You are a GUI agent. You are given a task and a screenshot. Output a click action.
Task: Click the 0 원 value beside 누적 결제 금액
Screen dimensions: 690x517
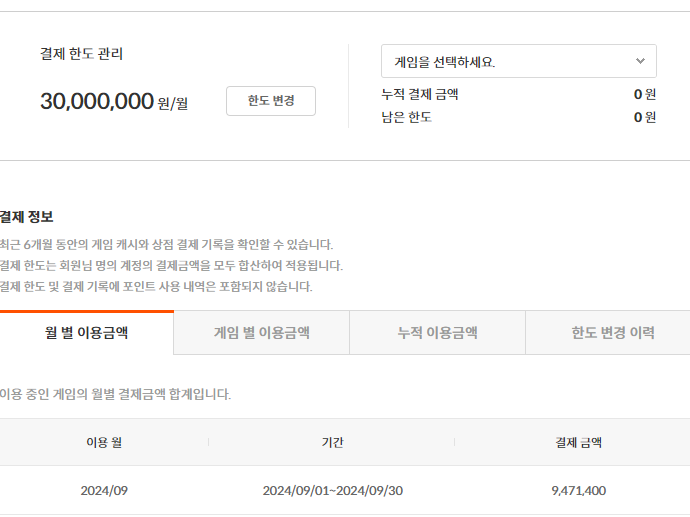[645, 94]
